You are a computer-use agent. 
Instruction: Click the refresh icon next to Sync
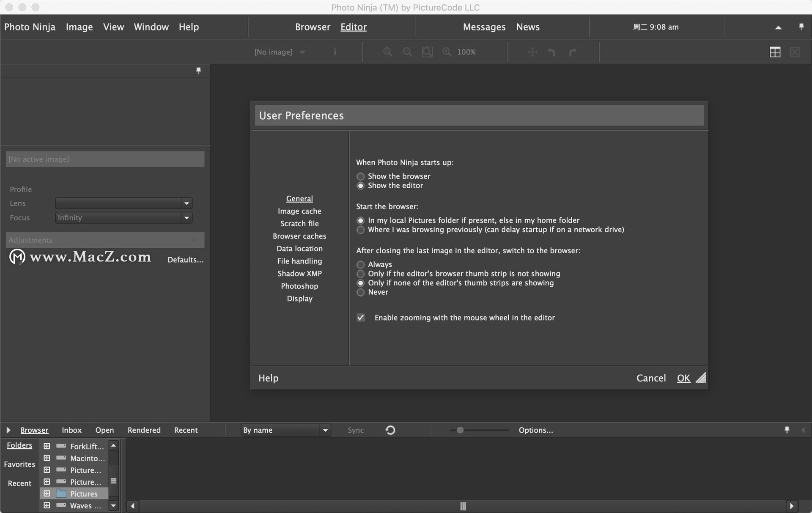pyautogui.click(x=390, y=430)
